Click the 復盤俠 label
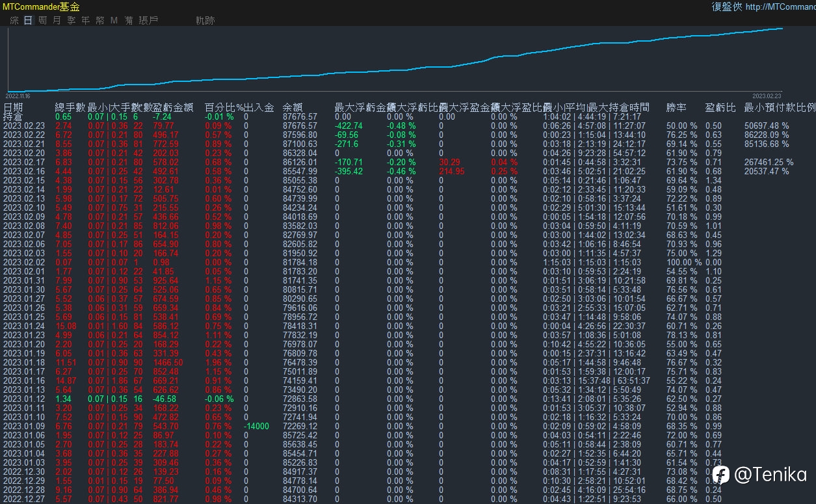 [x=727, y=7]
